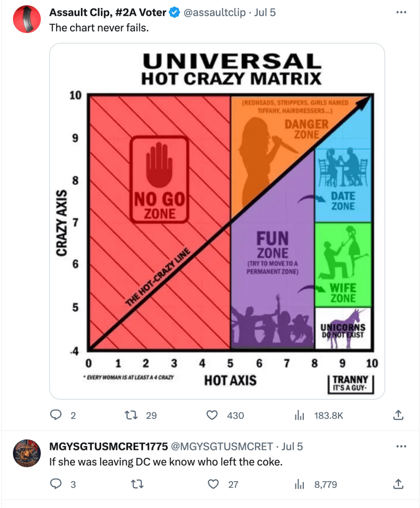
Task: Open the @assaultclip handle link
Action: [x=214, y=12]
